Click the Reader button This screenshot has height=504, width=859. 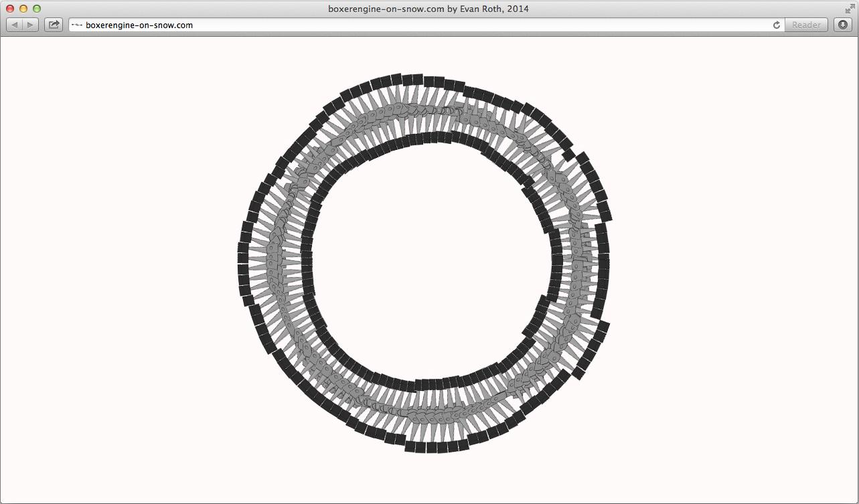click(x=806, y=25)
